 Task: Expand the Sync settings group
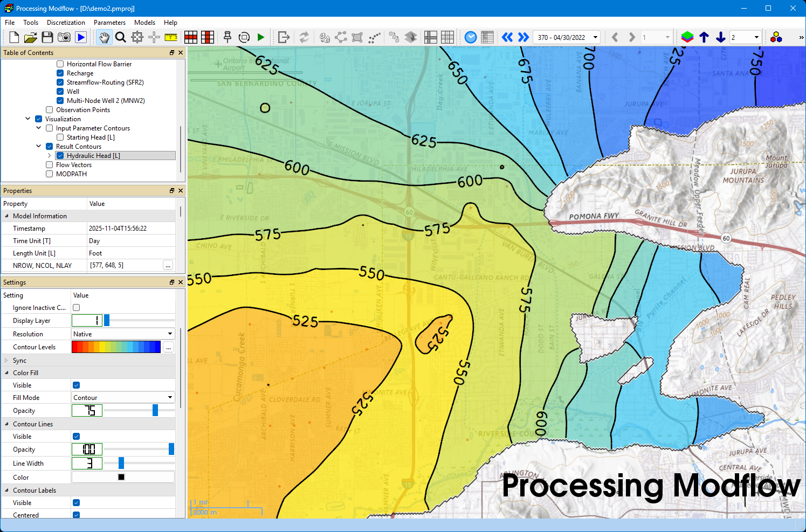pyautogui.click(x=6, y=361)
